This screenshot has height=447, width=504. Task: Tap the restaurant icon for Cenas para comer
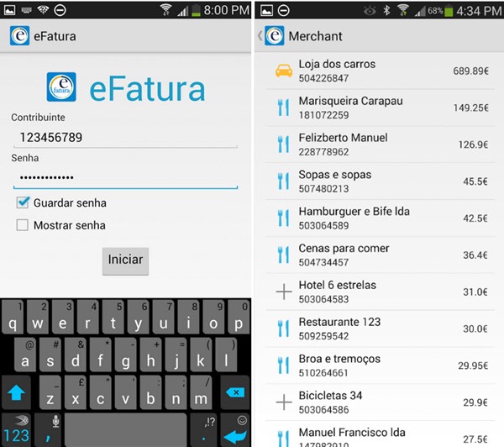284,255
